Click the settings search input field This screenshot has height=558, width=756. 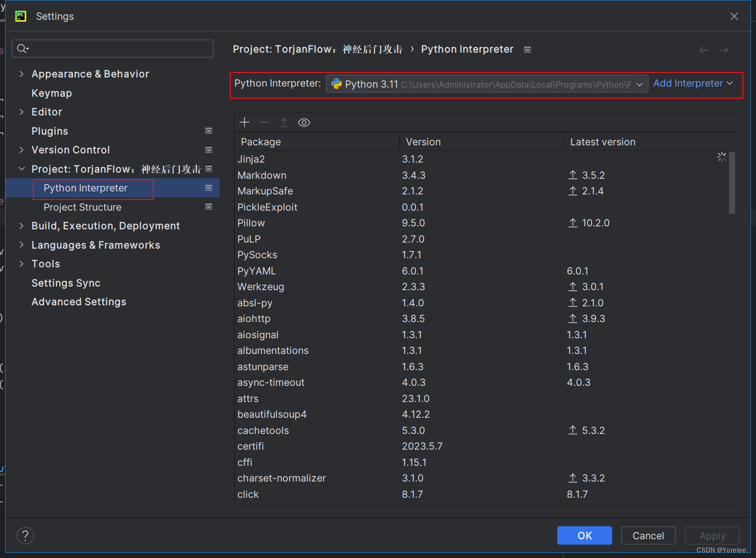coord(112,49)
